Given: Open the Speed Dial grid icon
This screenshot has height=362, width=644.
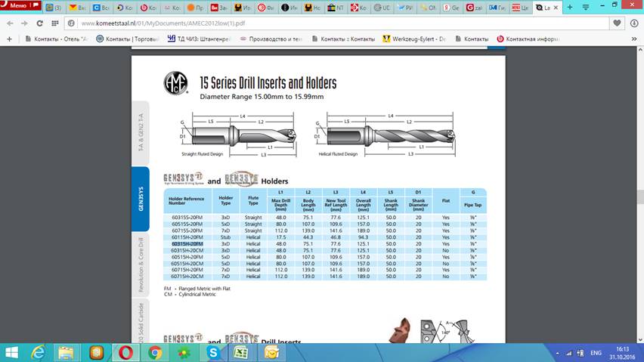Looking at the screenshot, I should [x=55, y=23].
